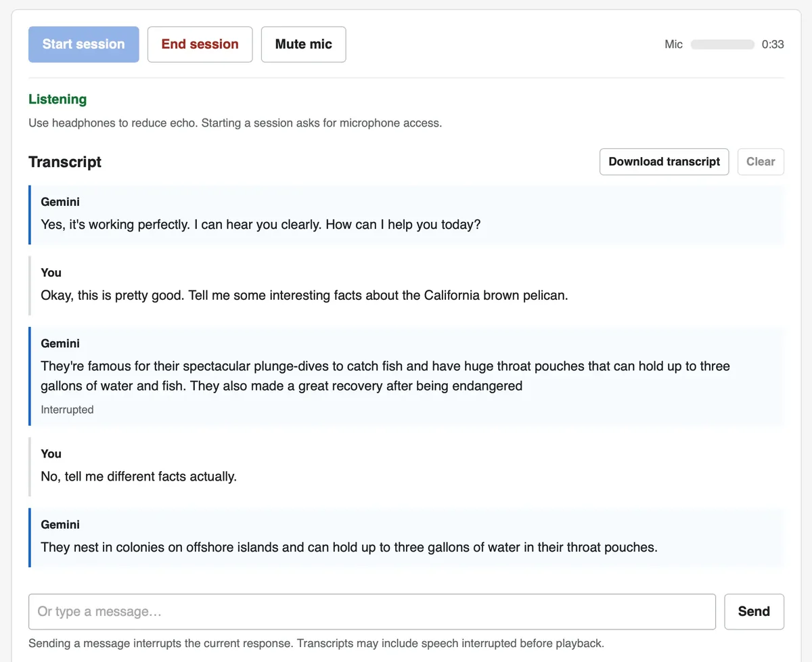This screenshot has height=662, width=812.
Task: Click the session timer showing 0:33
Action: pyautogui.click(x=773, y=45)
